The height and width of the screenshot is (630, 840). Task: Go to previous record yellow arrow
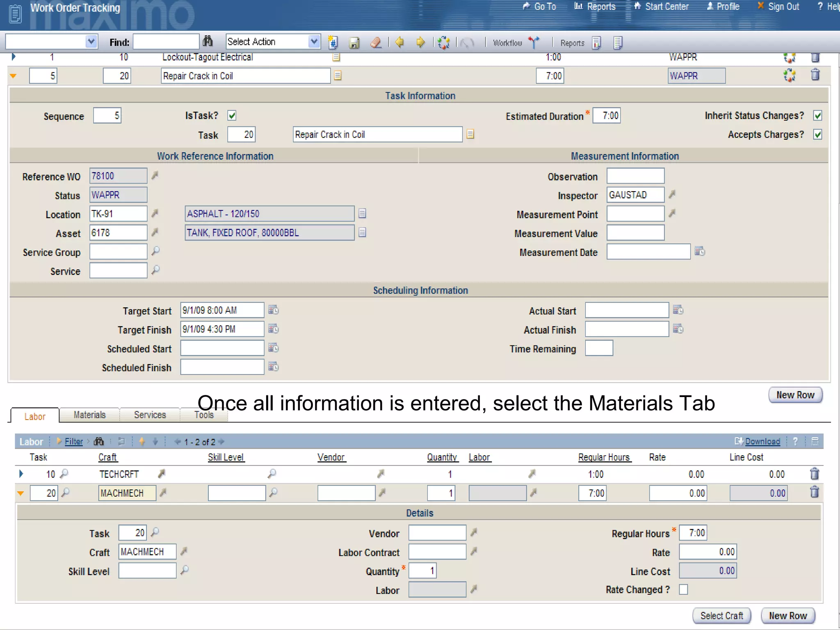(399, 42)
